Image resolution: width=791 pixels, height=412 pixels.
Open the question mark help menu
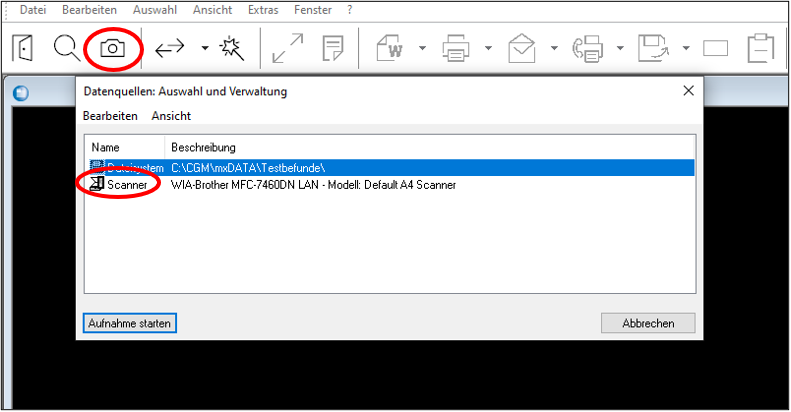(350, 10)
